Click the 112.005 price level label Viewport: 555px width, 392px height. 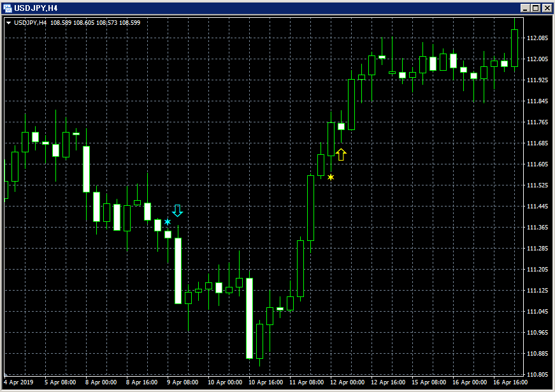(537, 59)
